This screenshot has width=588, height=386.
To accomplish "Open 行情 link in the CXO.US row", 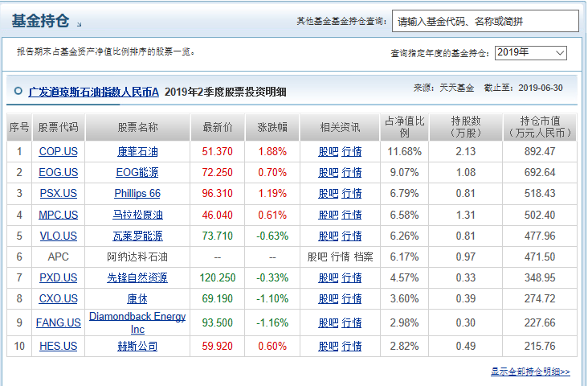I will 352,299.
